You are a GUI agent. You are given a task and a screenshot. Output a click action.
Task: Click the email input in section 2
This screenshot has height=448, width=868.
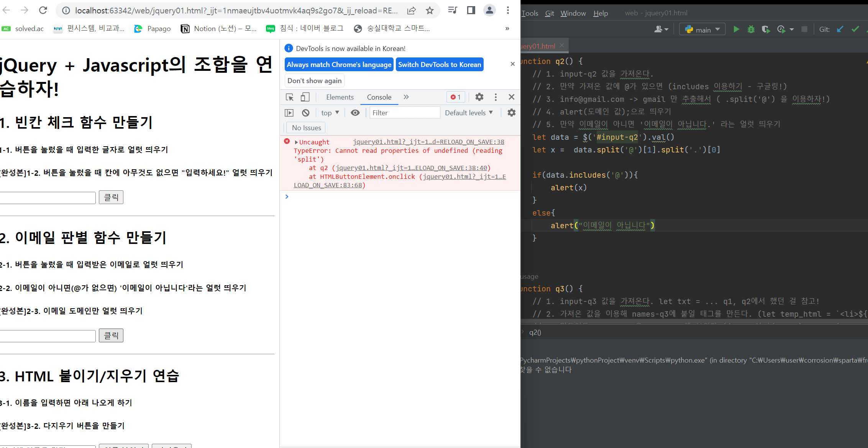click(48, 336)
